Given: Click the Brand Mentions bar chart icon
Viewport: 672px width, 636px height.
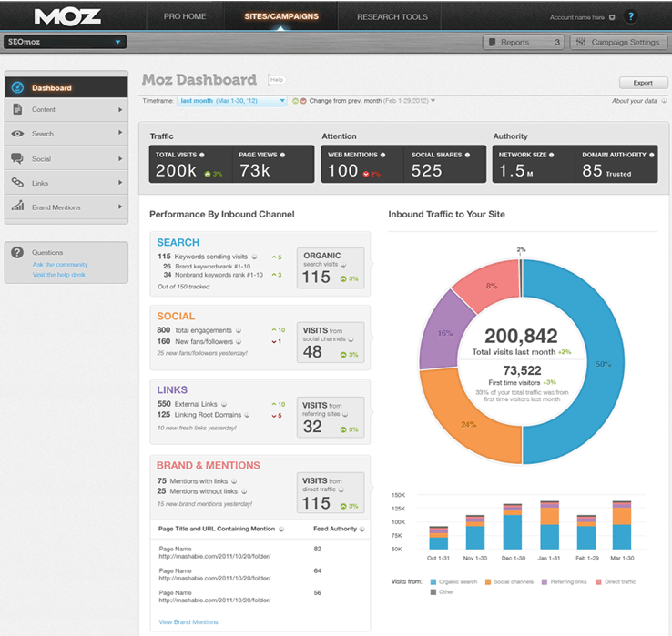Looking at the screenshot, I should tap(17, 207).
